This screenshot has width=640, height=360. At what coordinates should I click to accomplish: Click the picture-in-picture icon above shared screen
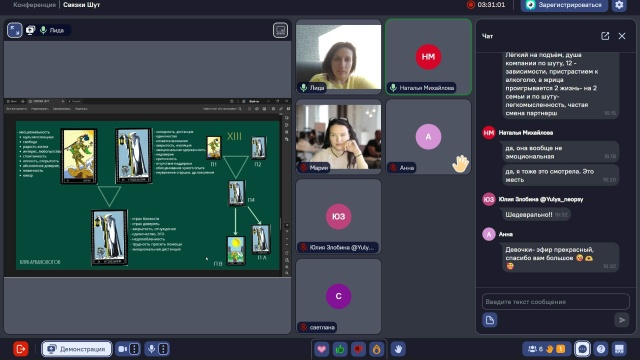point(280,30)
